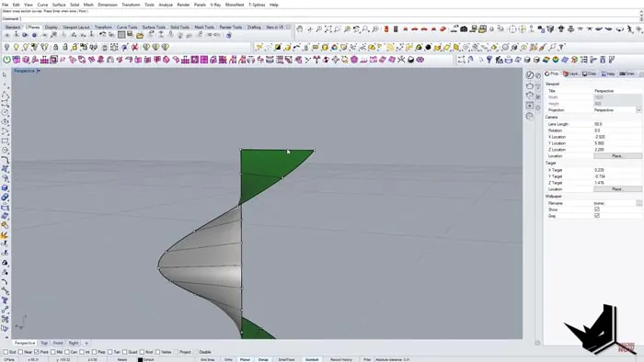Toggle Gumball in status bar

tap(312, 359)
